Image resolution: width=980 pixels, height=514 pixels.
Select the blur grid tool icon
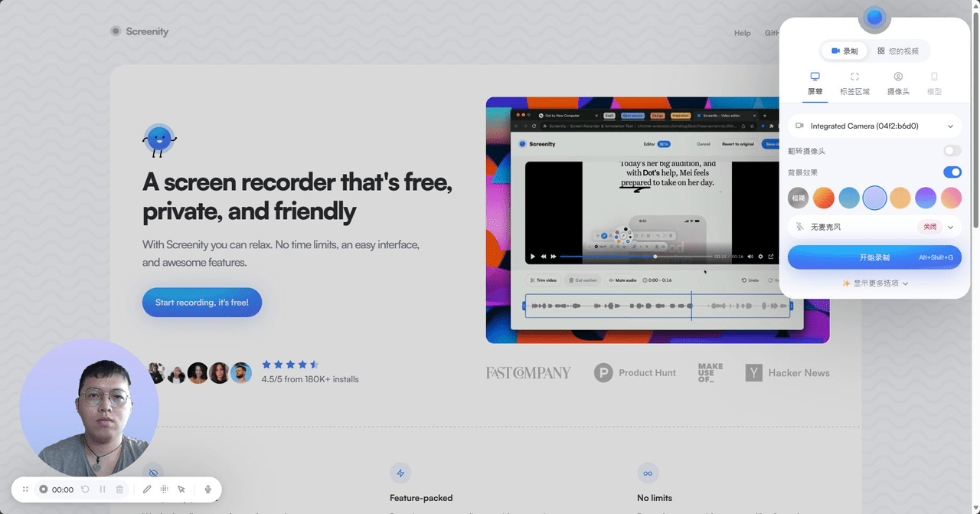point(164,489)
